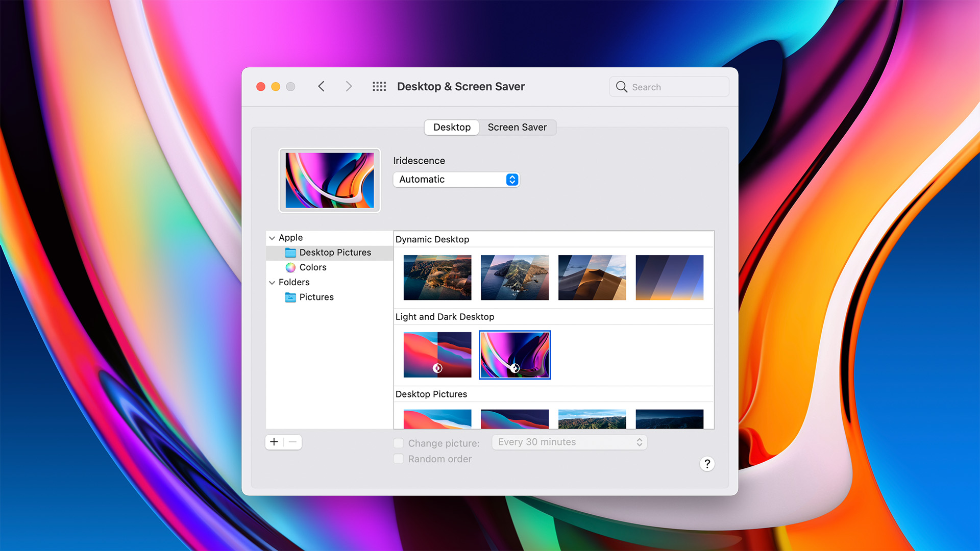Choose the Big Sur coastline dynamic wallpaper

click(x=437, y=278)
